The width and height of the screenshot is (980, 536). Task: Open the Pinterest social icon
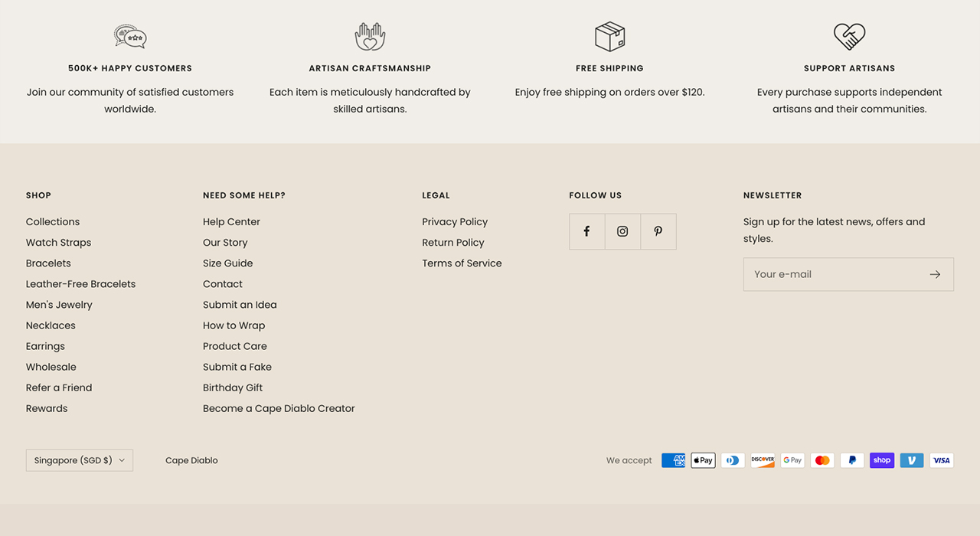click(x=658, y=231)
